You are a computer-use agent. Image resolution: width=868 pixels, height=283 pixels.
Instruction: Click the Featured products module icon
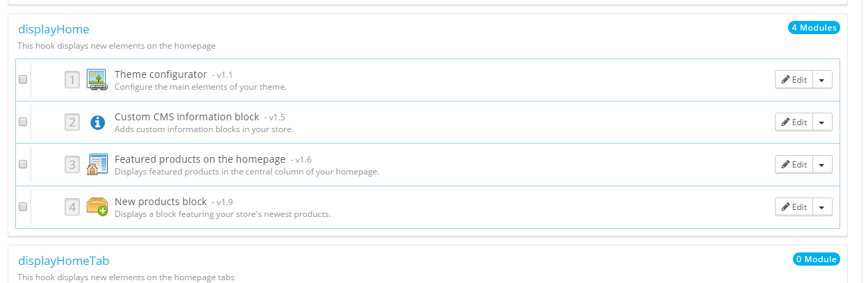pos(97,165)
